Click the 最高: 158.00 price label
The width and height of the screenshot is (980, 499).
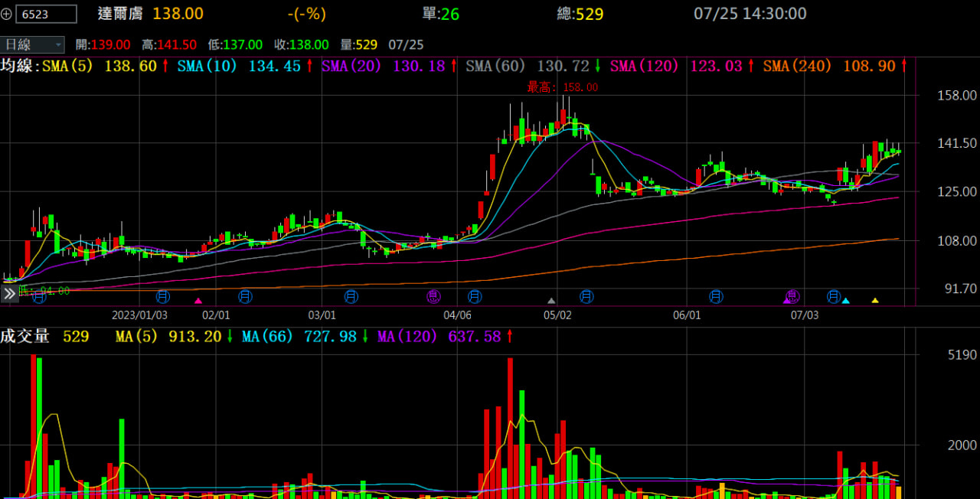point(563,87)
